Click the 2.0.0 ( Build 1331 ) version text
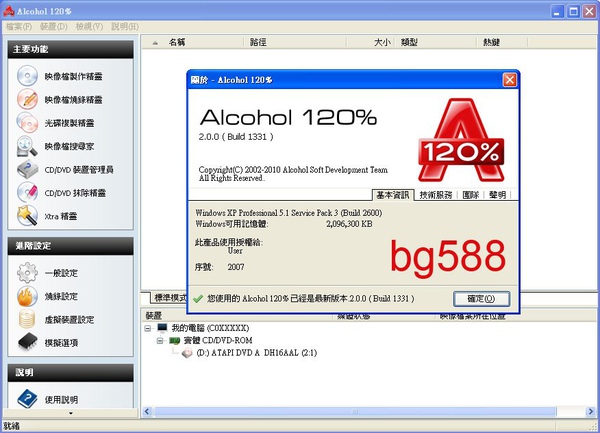This screenshot has height=433, width=600. click(236, 137)
